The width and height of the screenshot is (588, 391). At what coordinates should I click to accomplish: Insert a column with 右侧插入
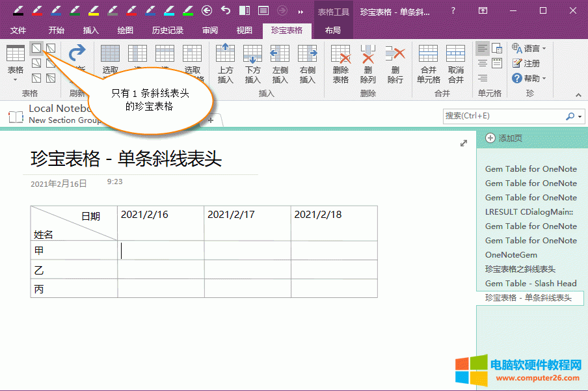307,64
